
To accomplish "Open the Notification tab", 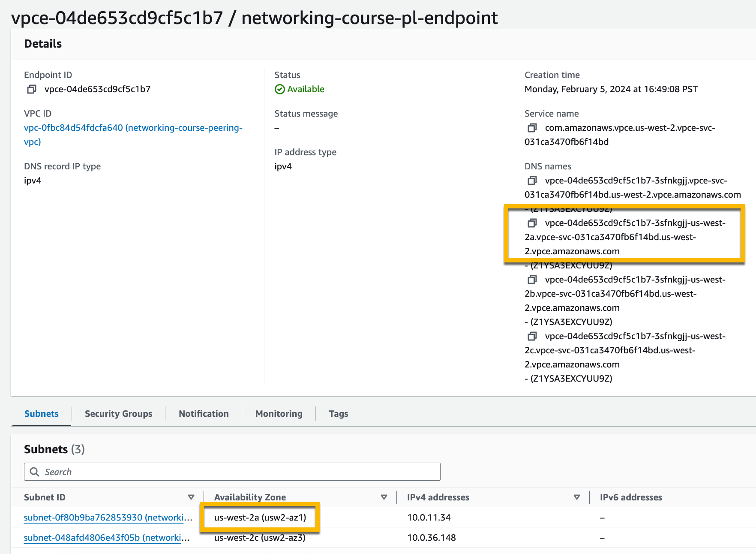I will [x=204, y=413].
